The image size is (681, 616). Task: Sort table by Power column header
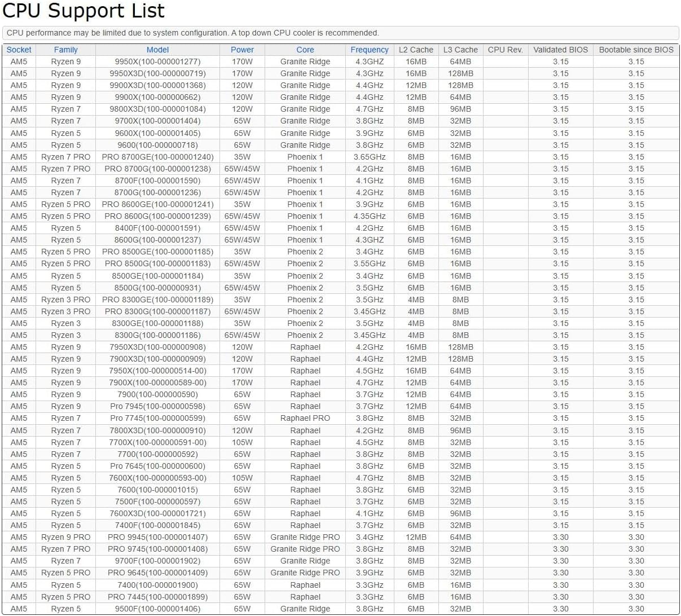242,50
